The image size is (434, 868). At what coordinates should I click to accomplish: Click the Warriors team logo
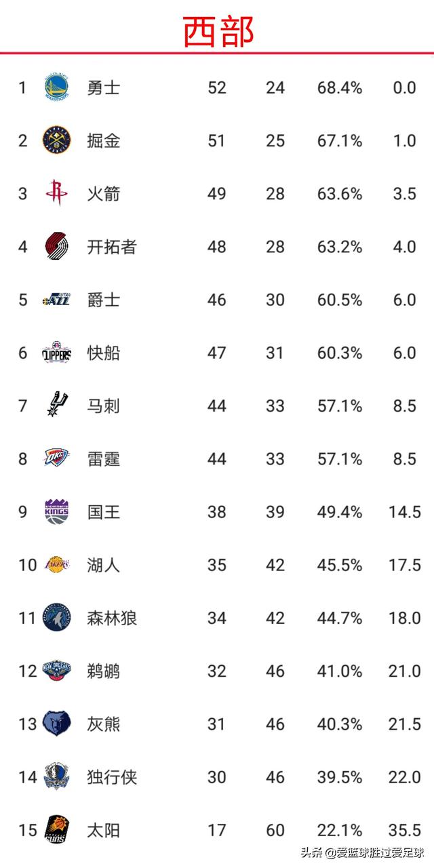57,87
